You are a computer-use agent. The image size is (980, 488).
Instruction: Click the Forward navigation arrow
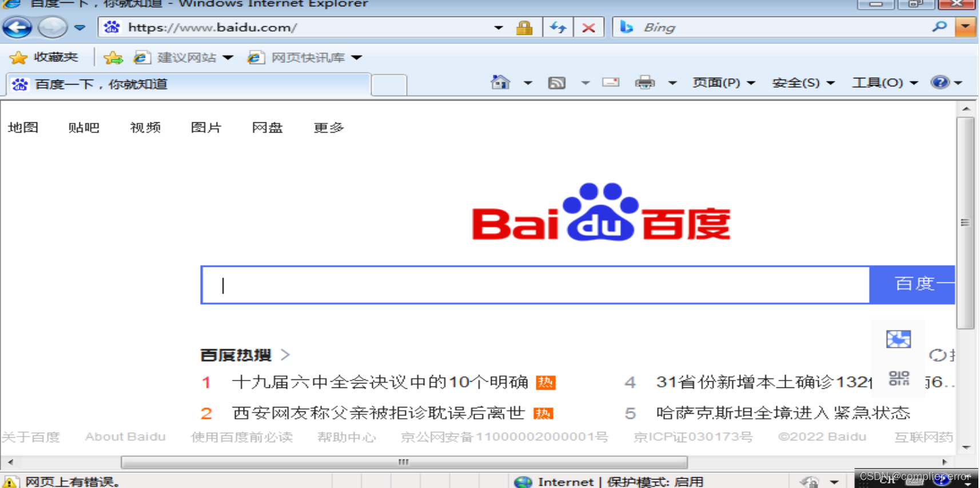[53, 27]
